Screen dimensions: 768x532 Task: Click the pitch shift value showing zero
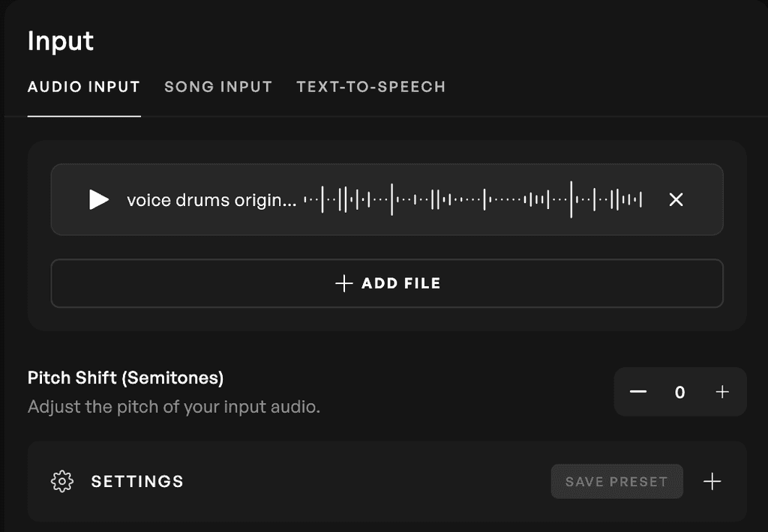tap(680, 391)
